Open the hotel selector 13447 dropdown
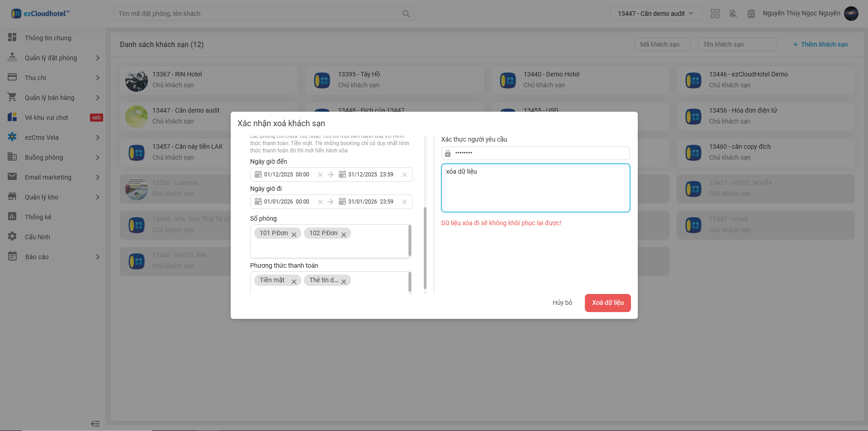868x431 pixels. [655, 14]
